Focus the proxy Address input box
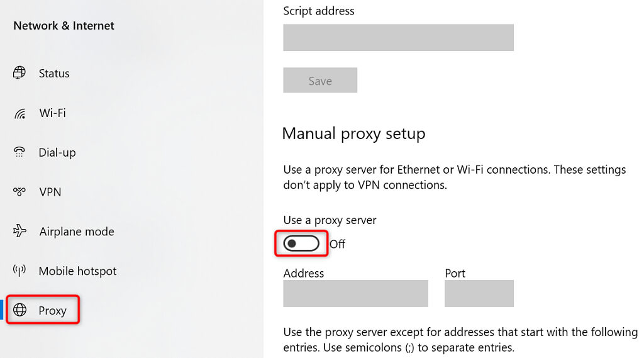 click(355, 294)
